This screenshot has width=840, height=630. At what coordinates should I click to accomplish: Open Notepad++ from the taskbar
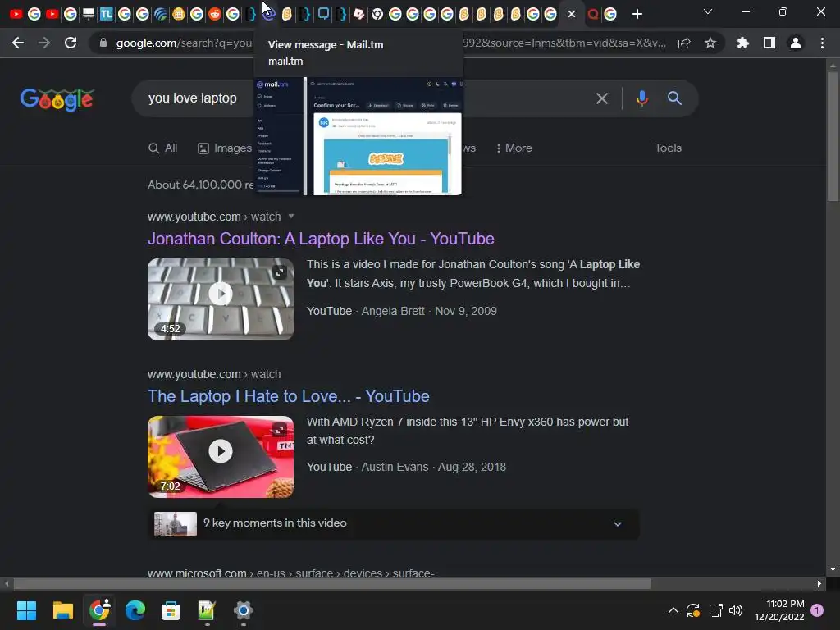pyautogui.click(x=207, y=610)
